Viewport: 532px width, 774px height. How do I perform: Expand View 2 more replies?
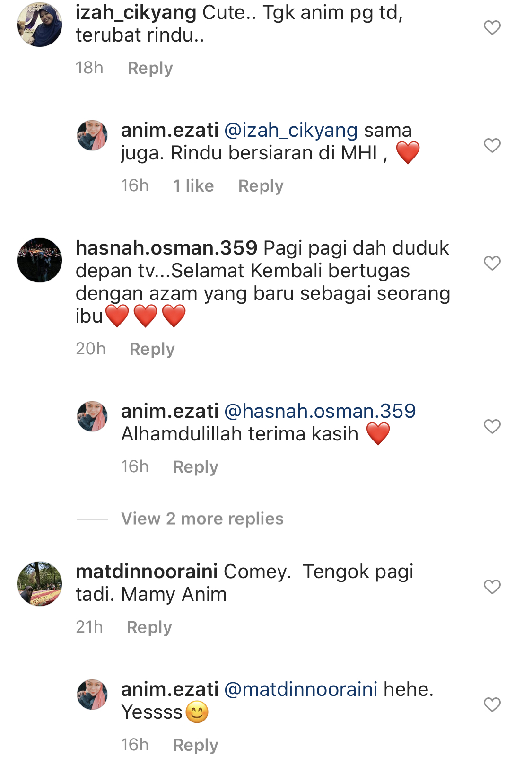[x=202, y=519]
